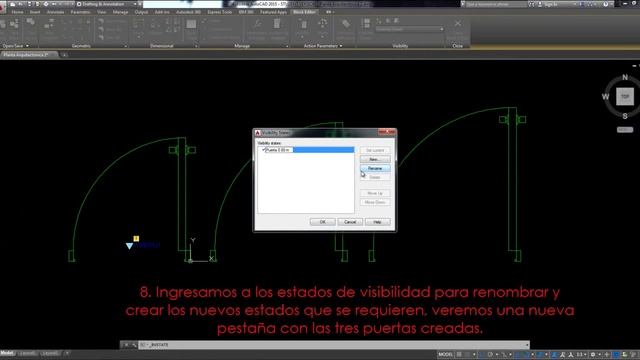Click the Visibility States icon in ribbon
Screen dimensions: 640x360
366,23
